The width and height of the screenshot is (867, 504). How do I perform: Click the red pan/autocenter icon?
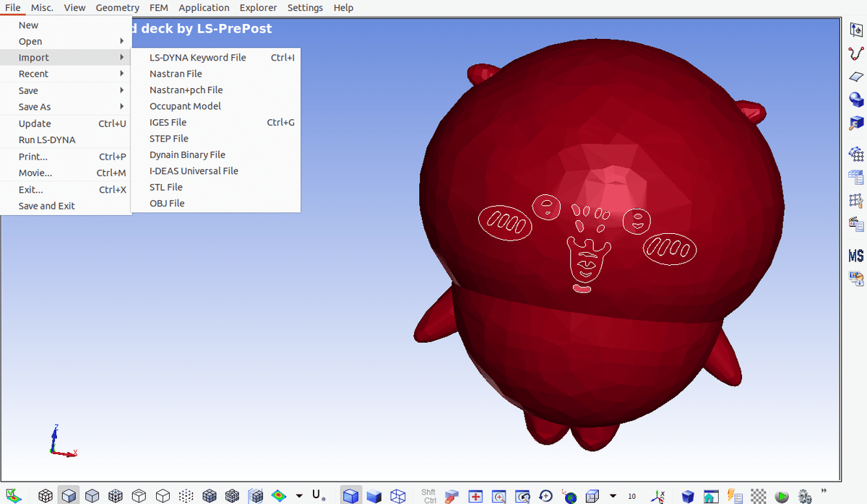click(475, 495)
